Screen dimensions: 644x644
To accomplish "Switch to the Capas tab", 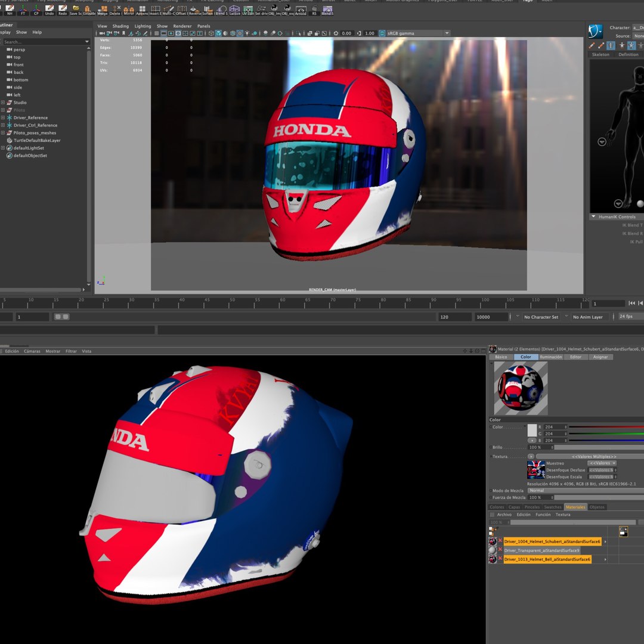I will pos(514,507).
